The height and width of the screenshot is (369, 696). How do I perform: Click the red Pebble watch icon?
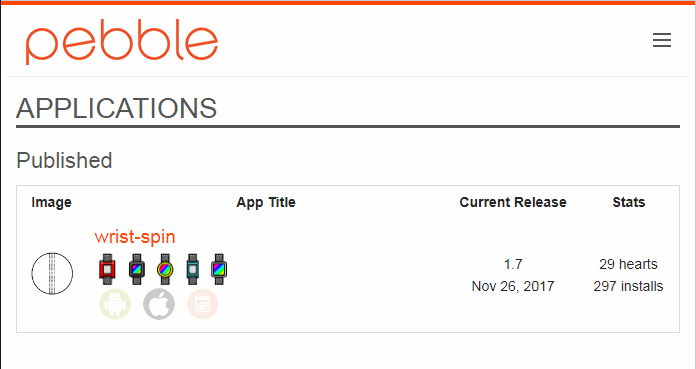107,269
